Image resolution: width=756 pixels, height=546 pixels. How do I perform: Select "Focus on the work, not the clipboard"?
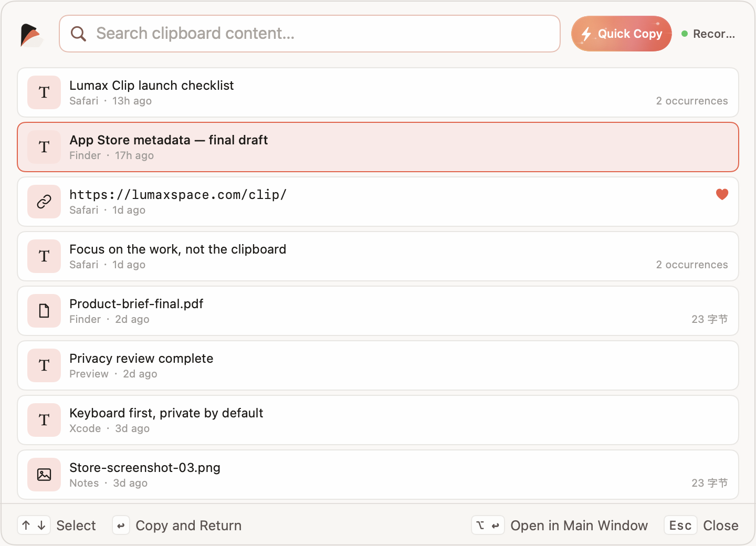(x=378, y=256)
